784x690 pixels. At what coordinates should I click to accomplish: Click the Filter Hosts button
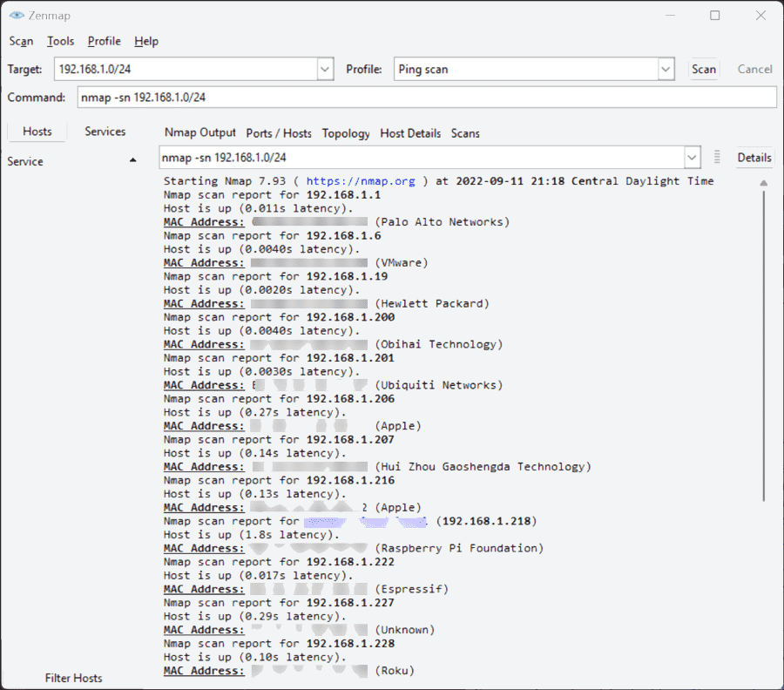(x=73, y=678)
